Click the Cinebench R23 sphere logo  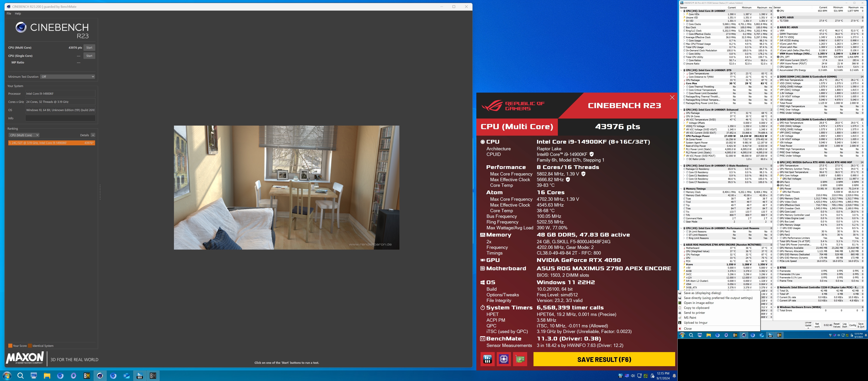(x=21, y=27)
